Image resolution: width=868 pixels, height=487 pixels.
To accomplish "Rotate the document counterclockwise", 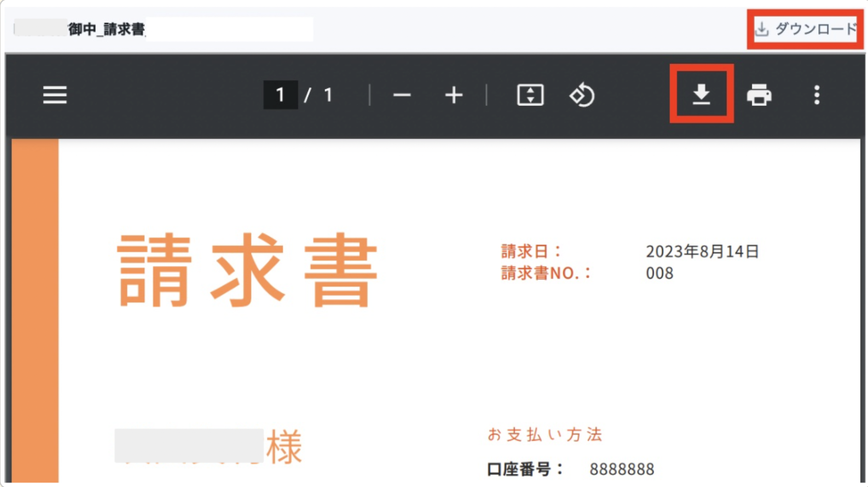I will tap(582, 95).
